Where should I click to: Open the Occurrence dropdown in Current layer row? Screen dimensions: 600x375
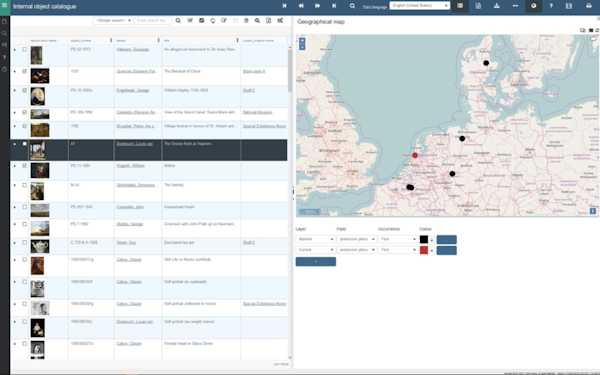(x=398, y=250)
